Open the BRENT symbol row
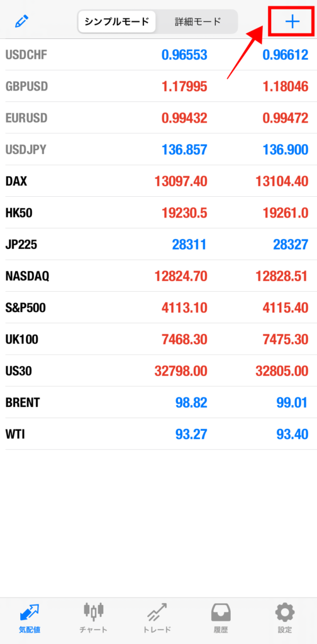The width and height of the screenshot is (317, 644). 158,402
